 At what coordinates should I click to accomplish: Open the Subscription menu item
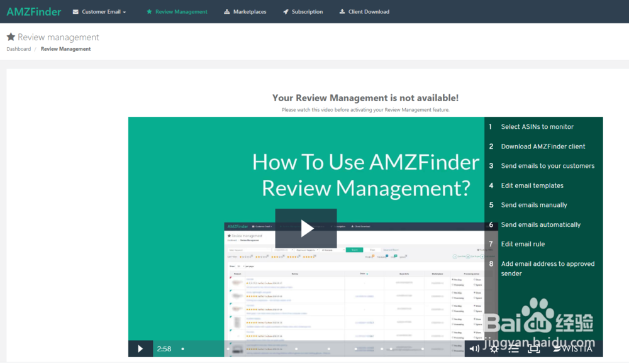303,11
